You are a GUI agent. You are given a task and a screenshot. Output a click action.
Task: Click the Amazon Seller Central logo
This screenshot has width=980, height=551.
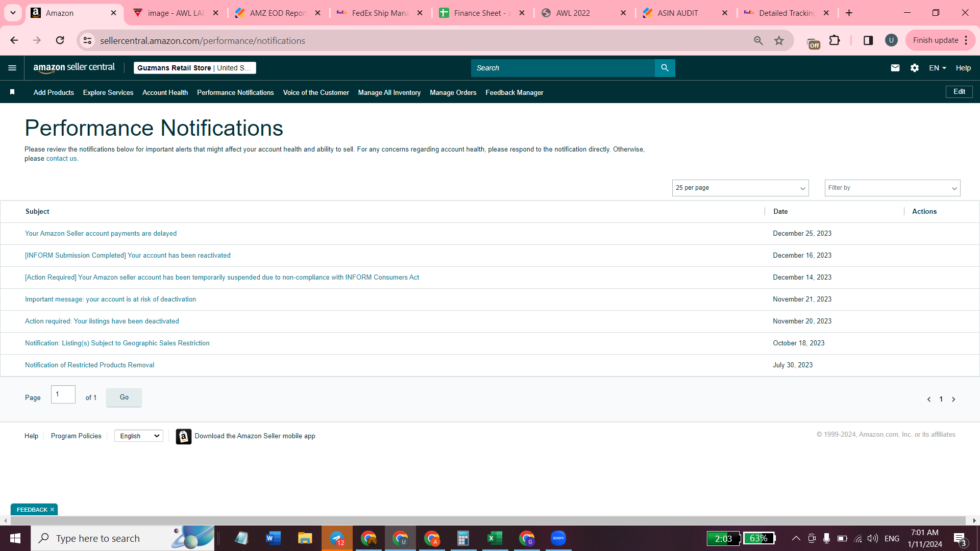(x=74, y=68)
